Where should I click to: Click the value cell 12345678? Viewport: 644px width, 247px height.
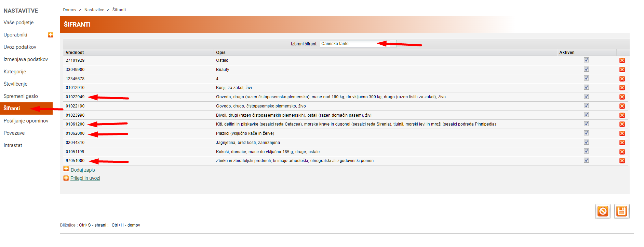[x=75, y=79]
